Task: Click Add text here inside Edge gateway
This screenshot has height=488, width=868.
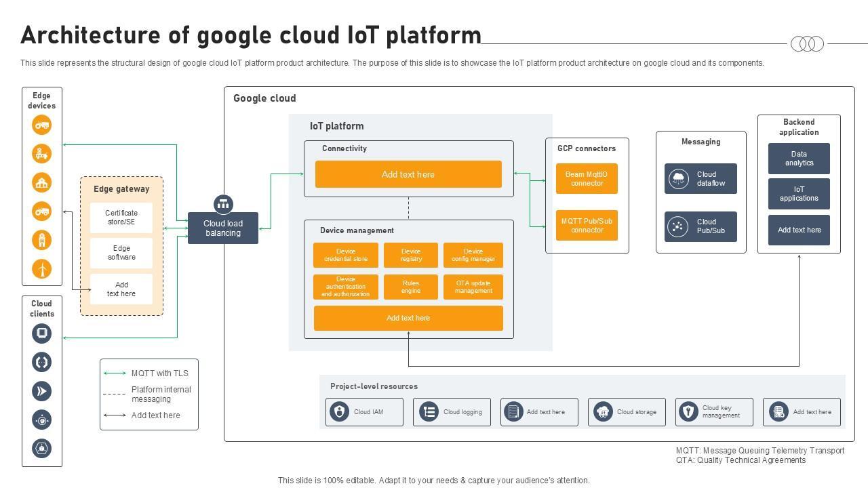Action: pyautogui.click(x=121, y=289)
